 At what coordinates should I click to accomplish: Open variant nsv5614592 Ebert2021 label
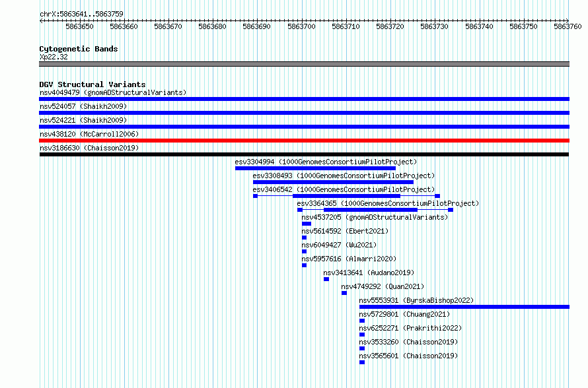[x=345, y=231]
